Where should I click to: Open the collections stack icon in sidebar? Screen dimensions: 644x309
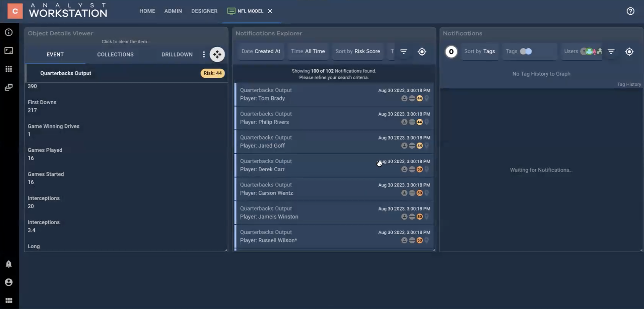9,87
